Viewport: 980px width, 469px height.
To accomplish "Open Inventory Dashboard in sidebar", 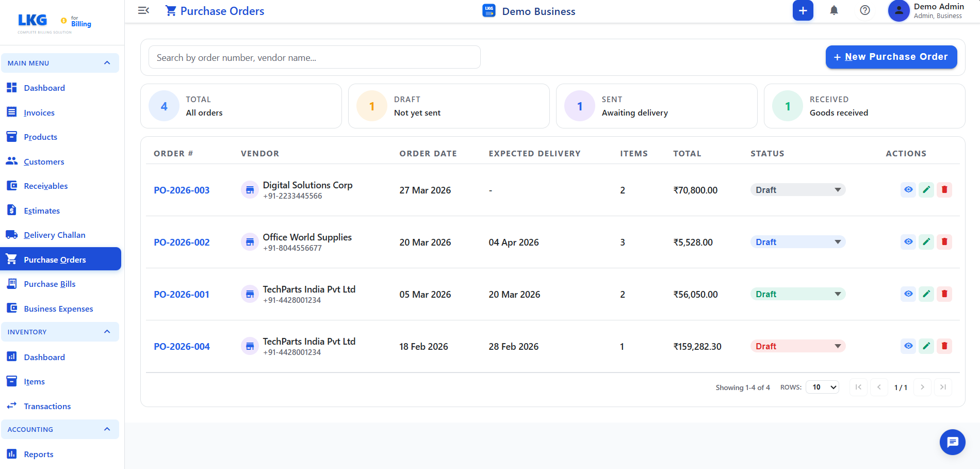I will pos(60,357).
